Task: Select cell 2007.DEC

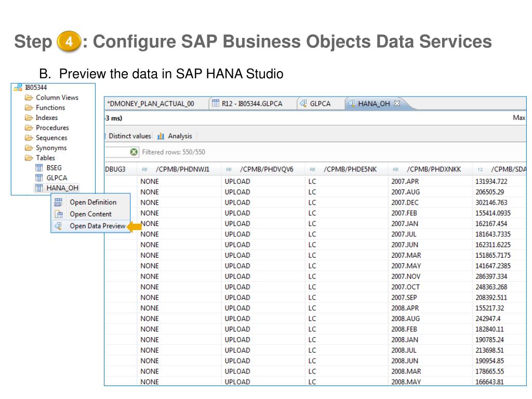Action: 405,203
